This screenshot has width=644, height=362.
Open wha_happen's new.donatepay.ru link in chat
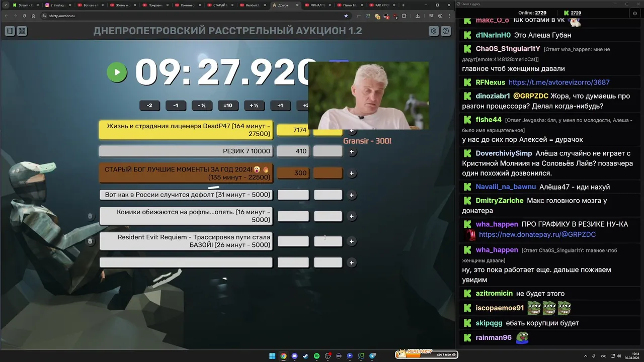point(537,234)
